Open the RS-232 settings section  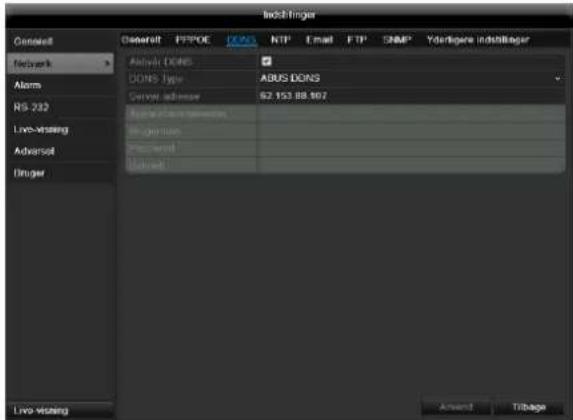tap(60, 107)
